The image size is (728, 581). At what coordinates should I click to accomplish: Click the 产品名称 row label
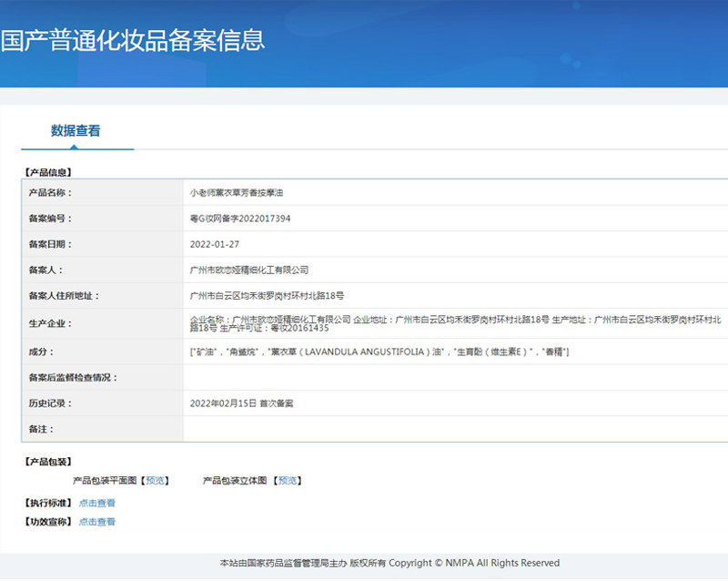[x=50, y=193]
